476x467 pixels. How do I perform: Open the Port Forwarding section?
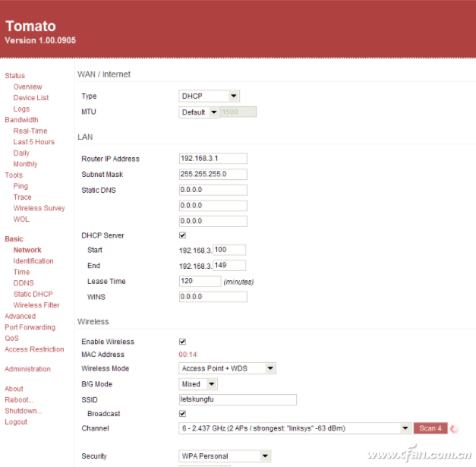point(30,327)
